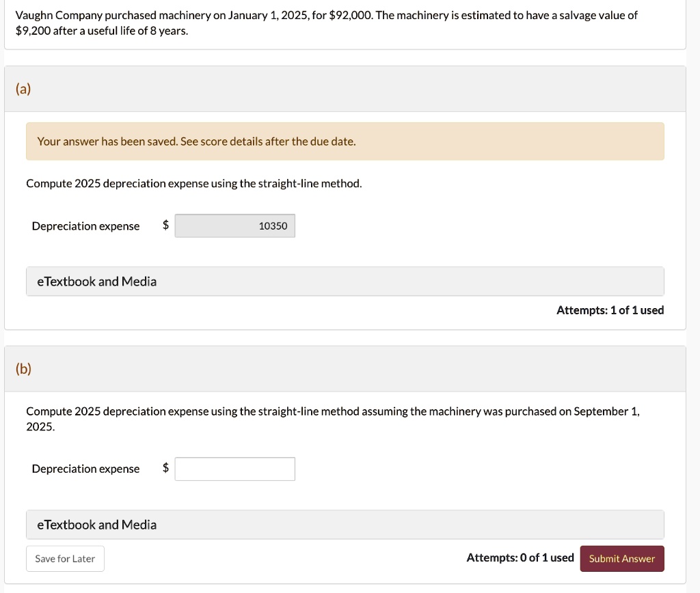Click the 'Depreciation expense' label in part (a)
This screenshot has width=700, height=593.
click(85, 226)
